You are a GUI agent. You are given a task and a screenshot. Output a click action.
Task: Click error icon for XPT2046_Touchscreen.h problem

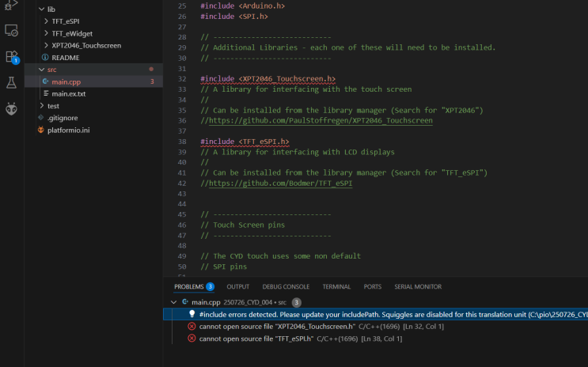[x=192, y=327]
